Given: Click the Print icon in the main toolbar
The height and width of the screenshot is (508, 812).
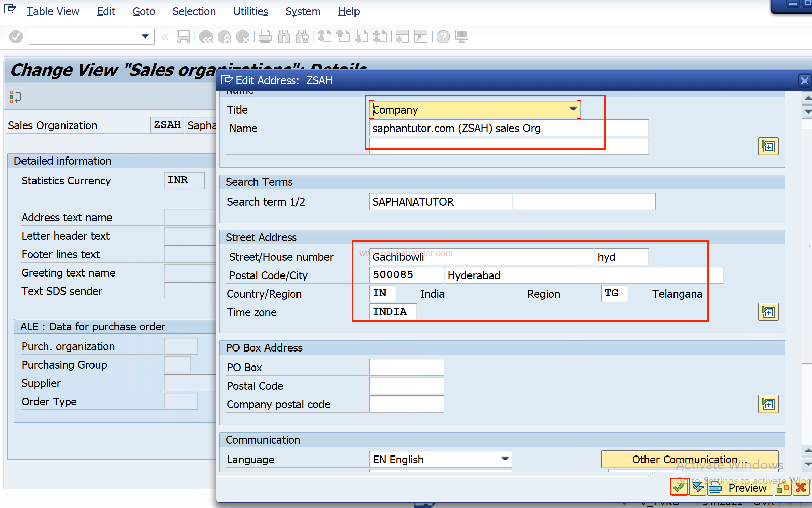Looking at the screenshot, I should pos(265,36).
